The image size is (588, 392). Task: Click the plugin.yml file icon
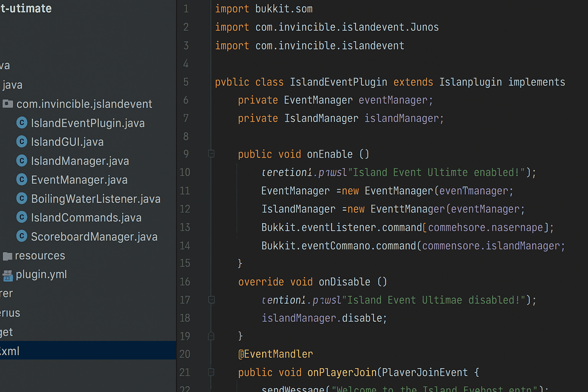(x=8, y=274)
